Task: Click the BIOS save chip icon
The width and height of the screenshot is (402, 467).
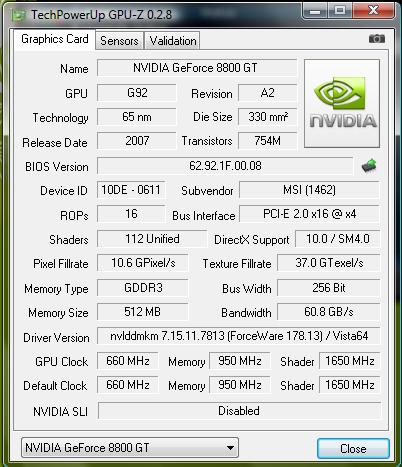Action: click(369, 166)
